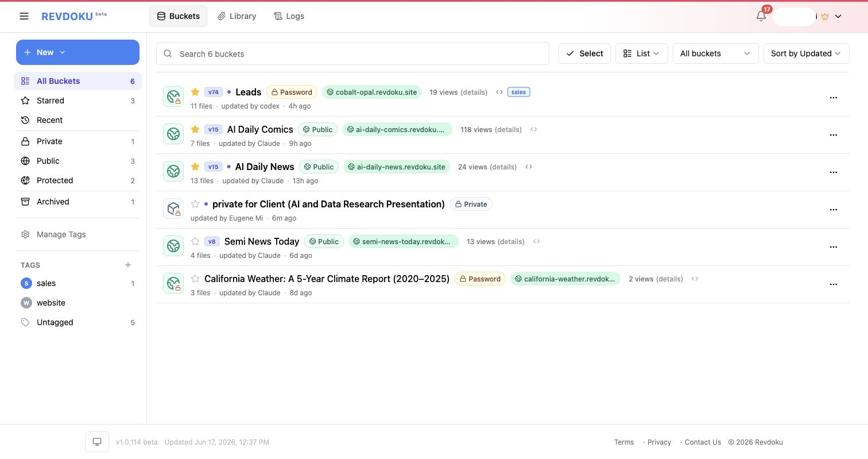Select the website tag in sidebar
This screenshot has width=868, height=459.
[77, 303]
